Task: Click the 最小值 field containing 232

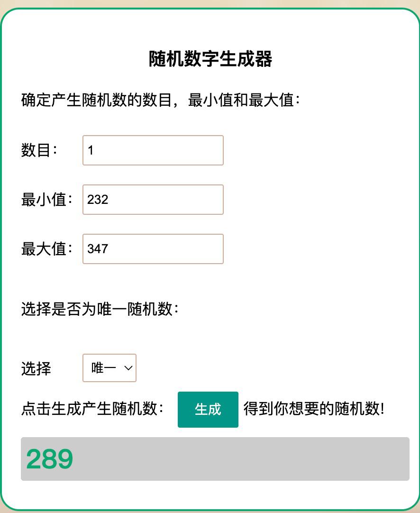Action: coord(153,200)
